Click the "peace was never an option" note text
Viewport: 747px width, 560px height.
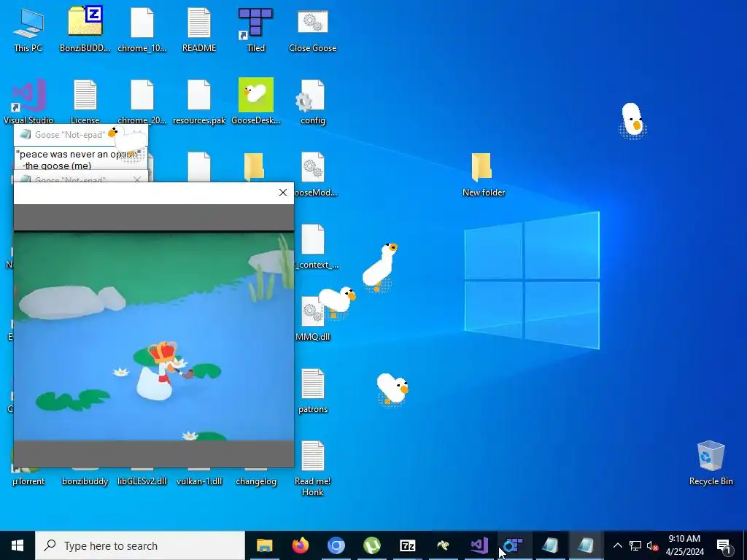coord(78,155)
